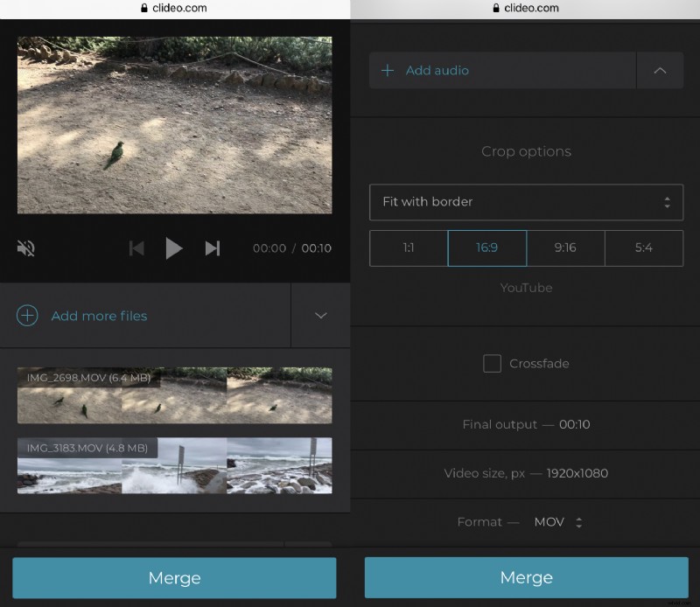The width and height of the screenshot is (700, 607).
Task: Select the IMG_3183.MOV clip thumbnail
Action: pyautogui.click(x=175, y=465)
